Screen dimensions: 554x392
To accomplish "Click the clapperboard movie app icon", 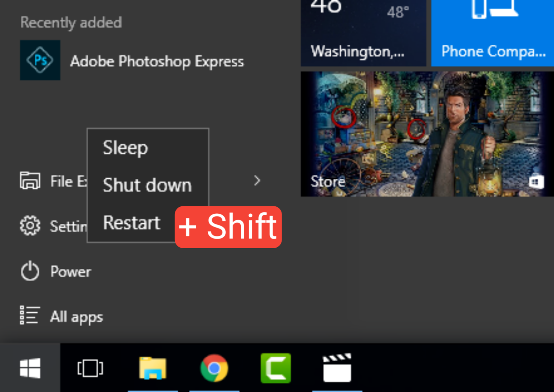I will click(337, 368).
